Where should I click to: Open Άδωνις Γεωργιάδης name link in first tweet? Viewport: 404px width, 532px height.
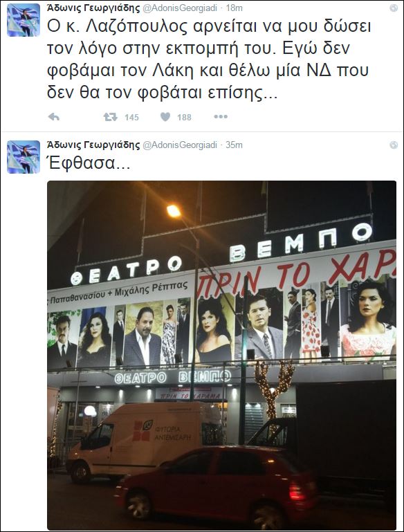(x=93, y=8)
